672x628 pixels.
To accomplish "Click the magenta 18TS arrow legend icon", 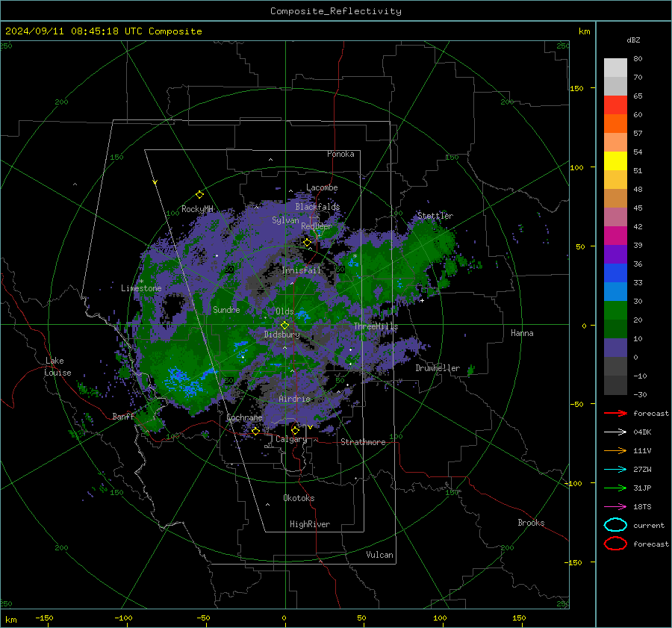I will pyautogui.click(x=615, y=507).
